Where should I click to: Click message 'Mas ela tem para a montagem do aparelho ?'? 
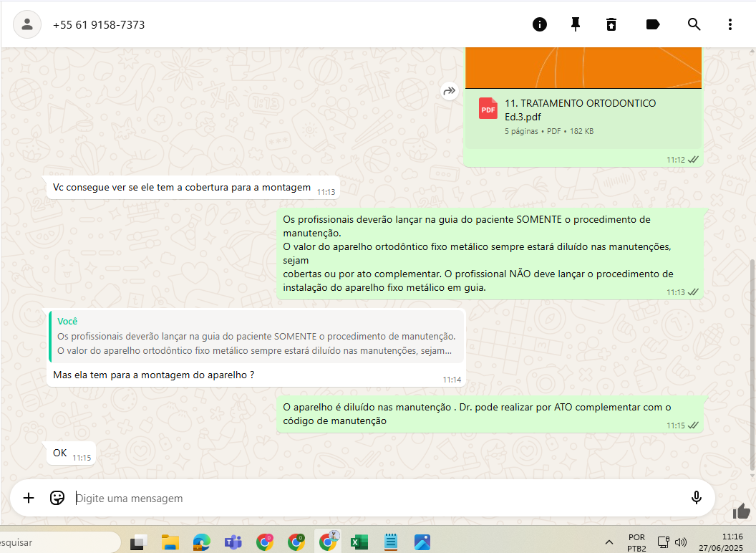[154, 375]
